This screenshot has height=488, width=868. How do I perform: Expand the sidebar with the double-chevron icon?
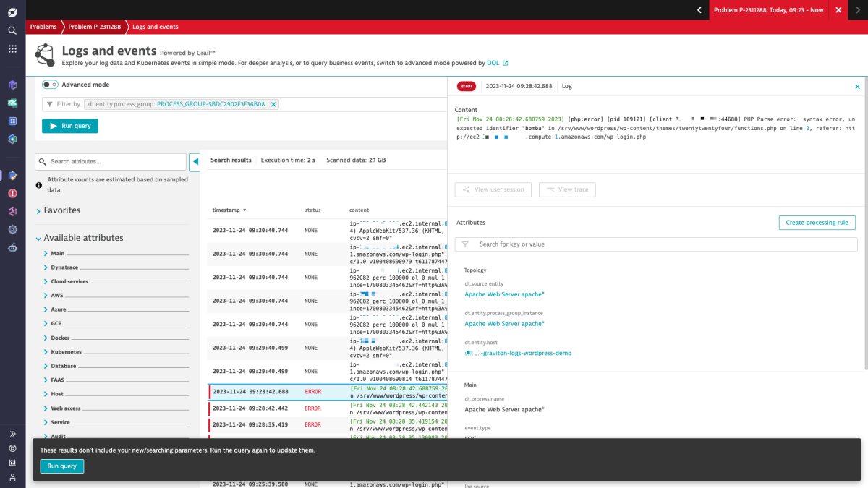[12, 434]
